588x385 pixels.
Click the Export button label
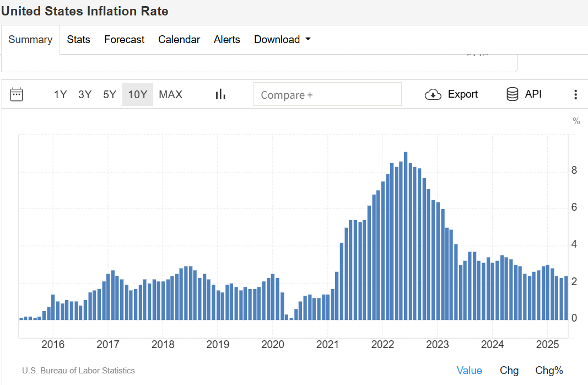coord(463,94)
